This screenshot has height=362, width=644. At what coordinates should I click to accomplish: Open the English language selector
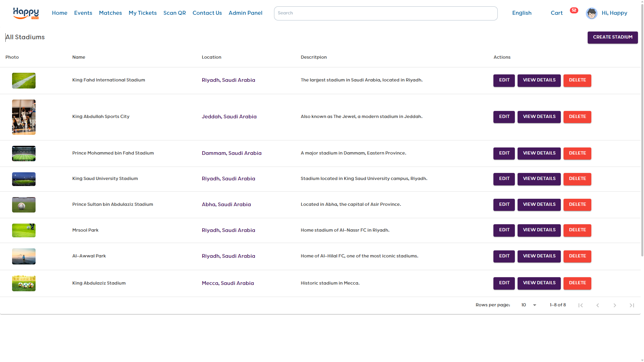pyautogui.click(x=522, y=13)
